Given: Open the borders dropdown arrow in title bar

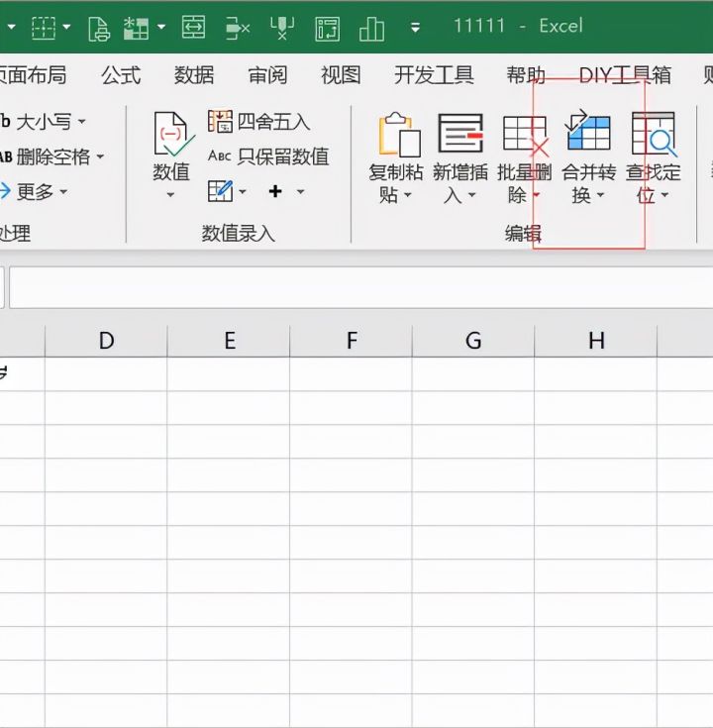Looking at the screenshot, I should point(67,27).
